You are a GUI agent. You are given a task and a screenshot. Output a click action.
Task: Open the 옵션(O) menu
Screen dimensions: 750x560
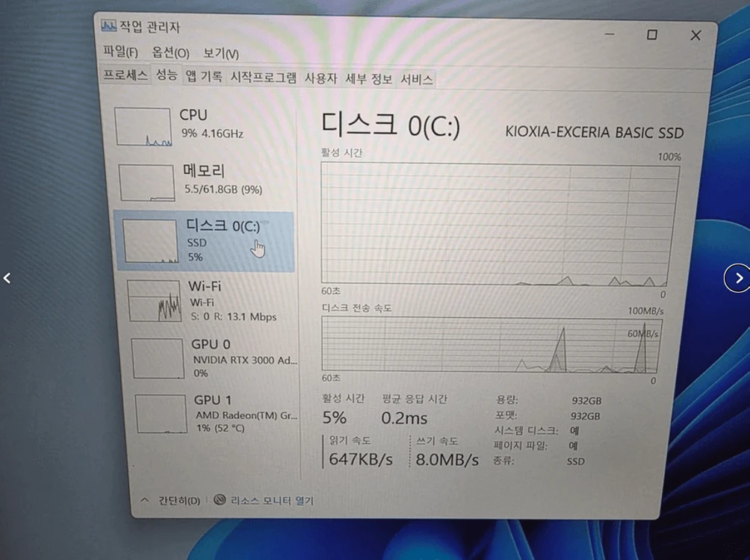coord(170,52)
